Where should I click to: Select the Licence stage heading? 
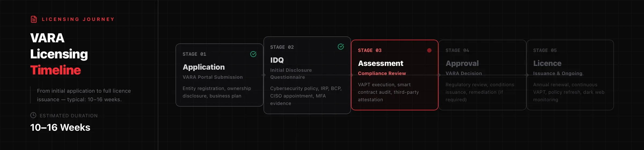tap(547, 63)
